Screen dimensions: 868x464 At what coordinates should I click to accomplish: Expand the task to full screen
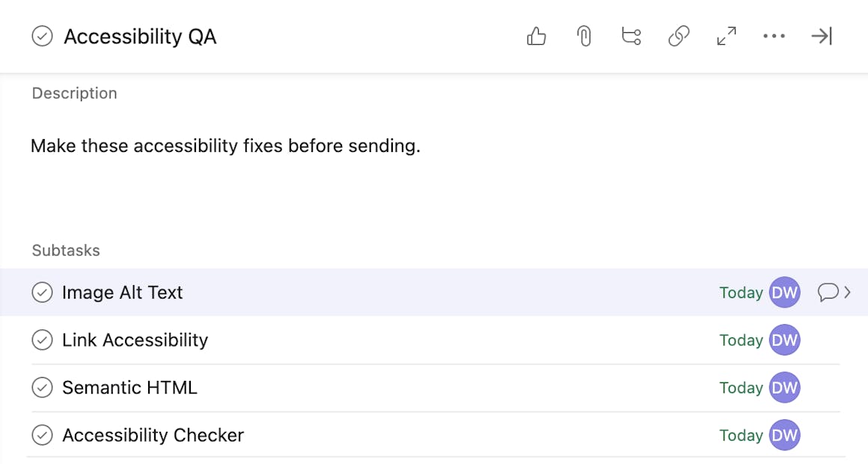(726, 36)
